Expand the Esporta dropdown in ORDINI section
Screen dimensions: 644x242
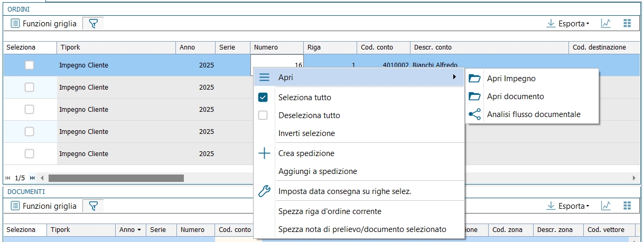568,24
